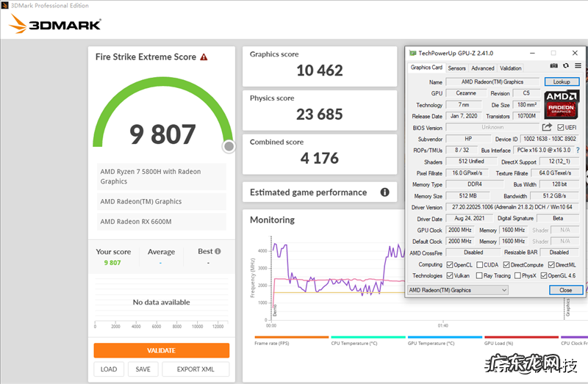Open the Validation tab

pos(511,68)
